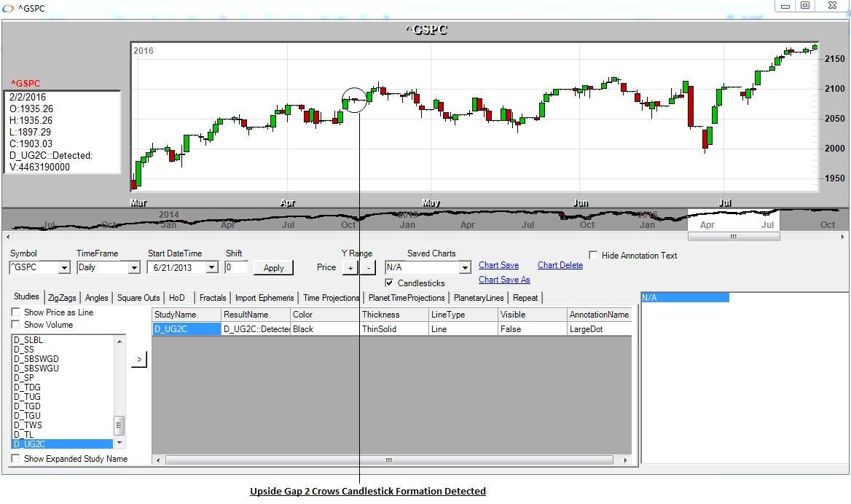Open the Saved Charts dropdown

click(465, 268)
